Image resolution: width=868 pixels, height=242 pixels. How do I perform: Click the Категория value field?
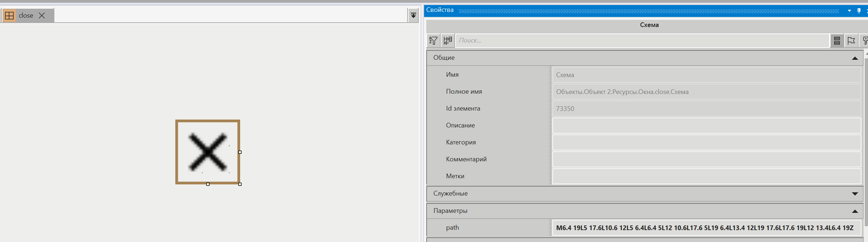pos(706,143)
